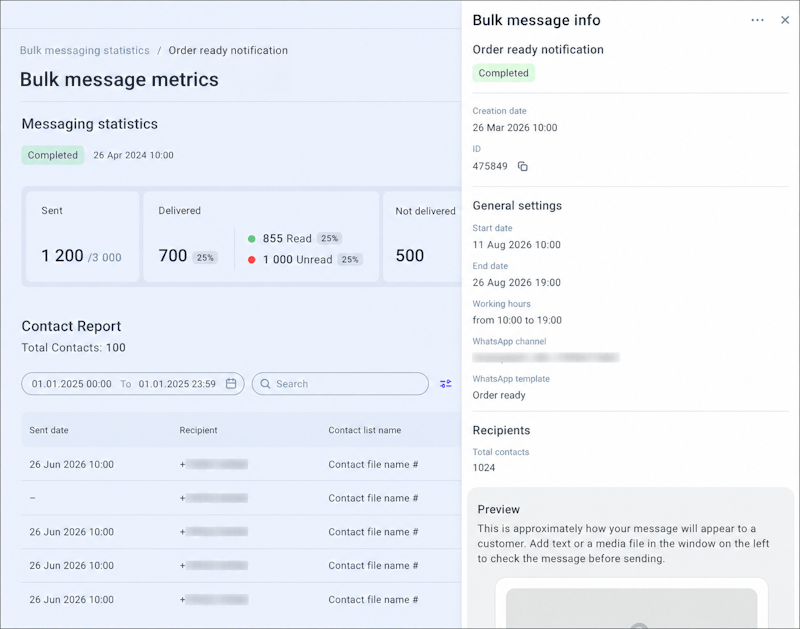Click the message preview thumbnail
Viewport: 800px width, 629px height.
pos(632,608)
